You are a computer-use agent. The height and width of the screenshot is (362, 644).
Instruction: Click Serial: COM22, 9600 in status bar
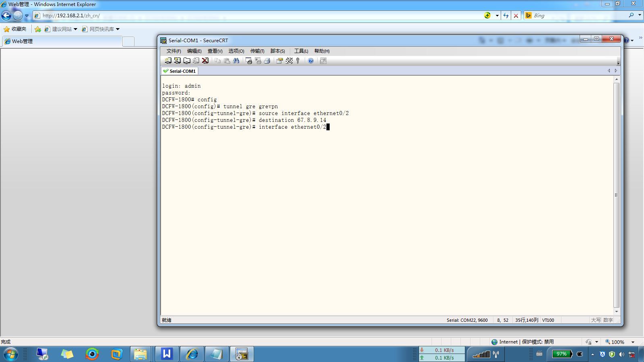(467, 320)
